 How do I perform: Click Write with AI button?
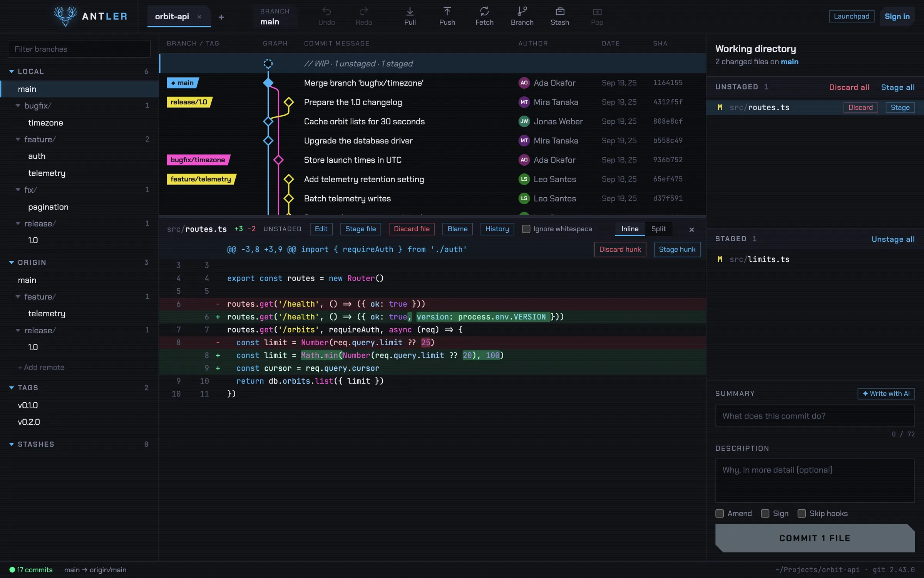(886, 393)
